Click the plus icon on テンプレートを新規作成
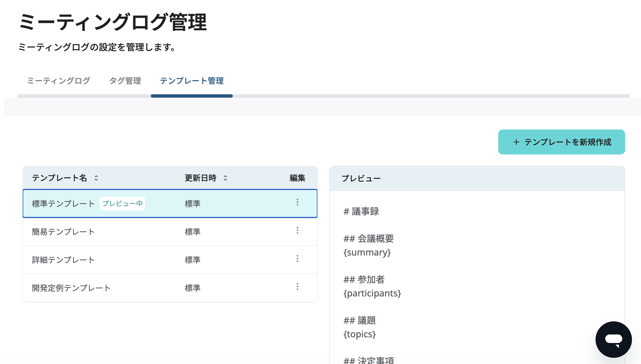 tap(517, 142)
